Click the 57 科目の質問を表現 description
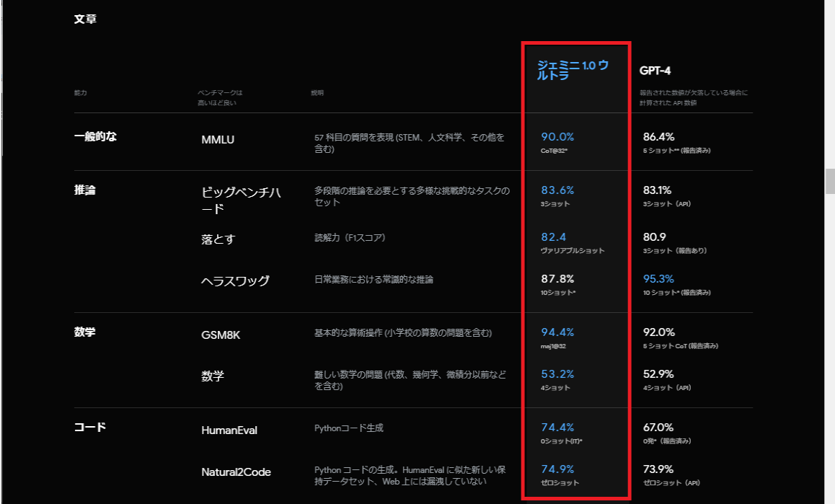 pyautogui.click(x=410, y=143)
